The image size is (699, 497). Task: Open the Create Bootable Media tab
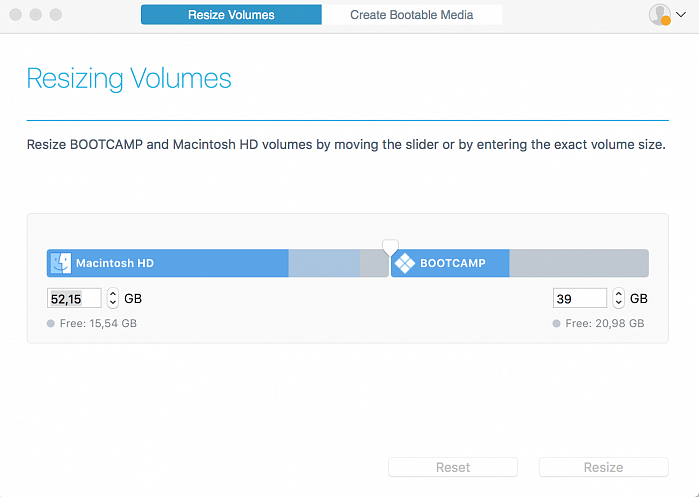pos(411,15)
